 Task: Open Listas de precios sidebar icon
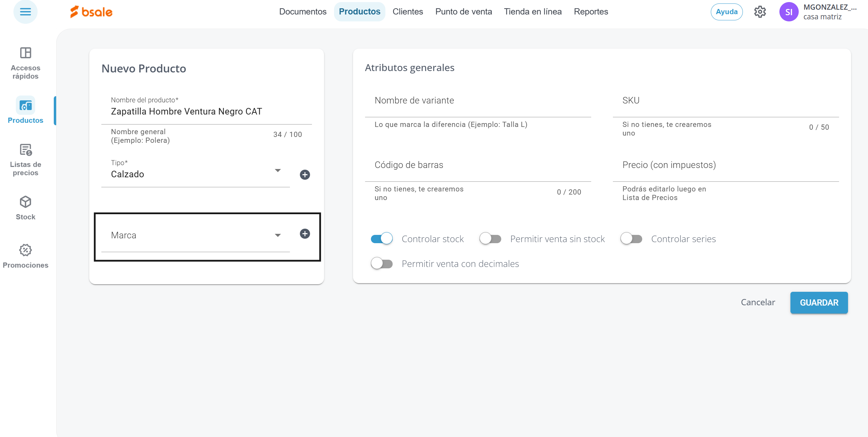[x=26, y=150]
